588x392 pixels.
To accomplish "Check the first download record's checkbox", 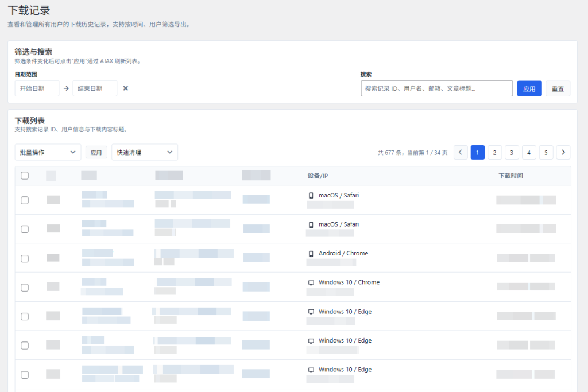I will coord(25,200).
